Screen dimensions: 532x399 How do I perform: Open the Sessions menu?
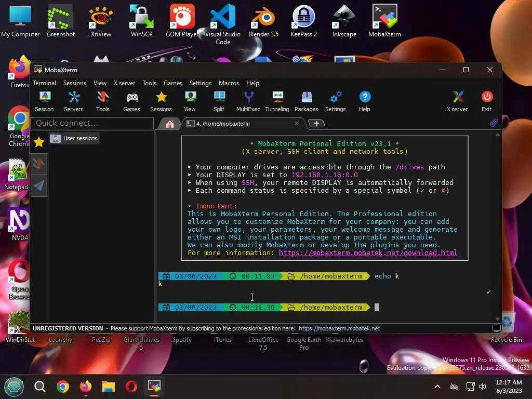click(75, 83)
